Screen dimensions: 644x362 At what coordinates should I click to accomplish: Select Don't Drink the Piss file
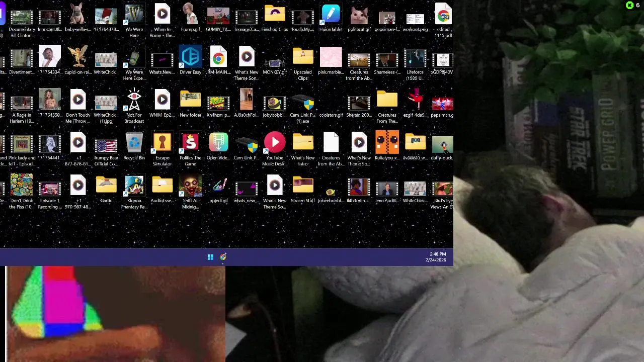(x=22, y=193)
